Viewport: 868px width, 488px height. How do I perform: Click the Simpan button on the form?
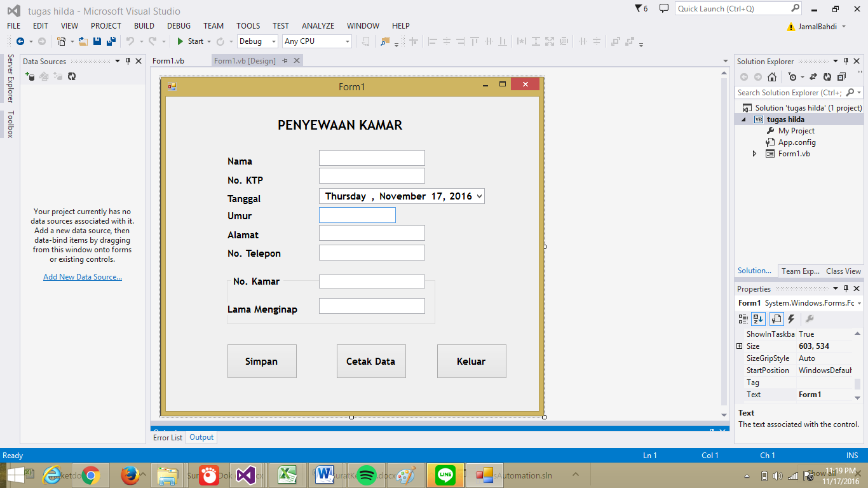262,361
